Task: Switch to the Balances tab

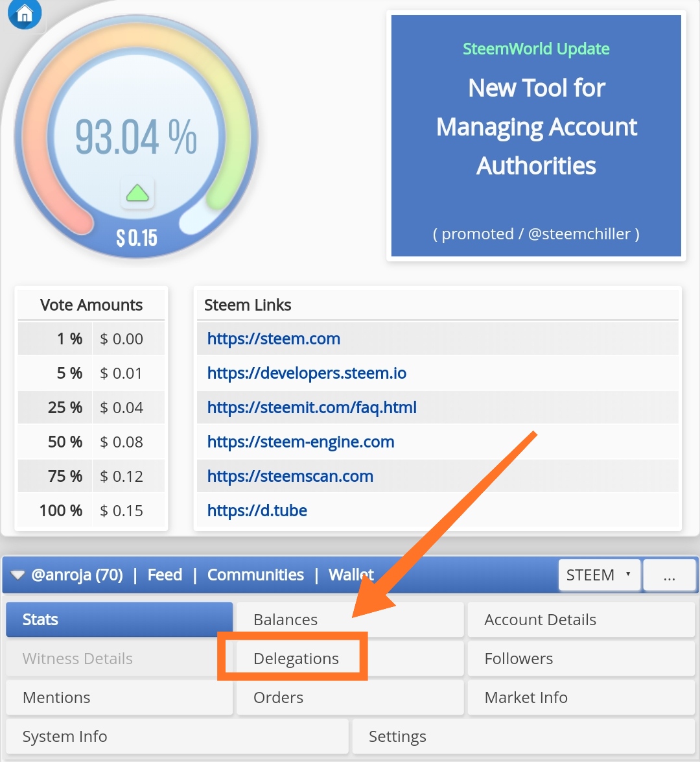Action: 350,619
